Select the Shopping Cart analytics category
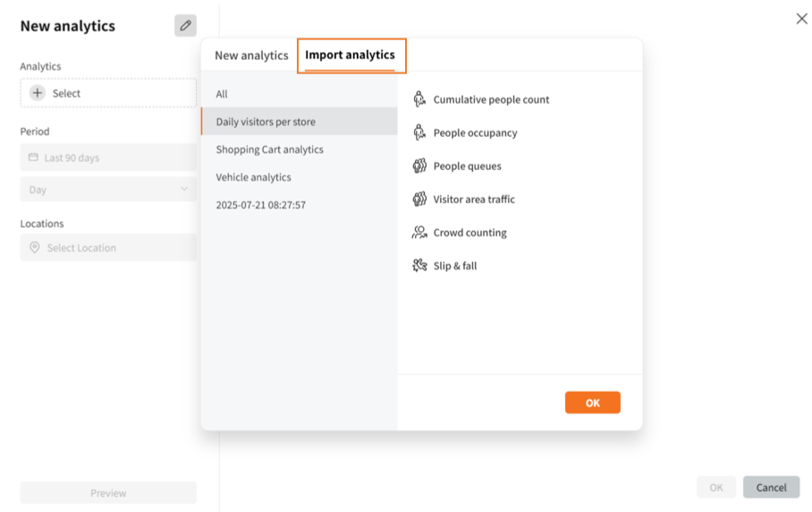 point(269,149)
